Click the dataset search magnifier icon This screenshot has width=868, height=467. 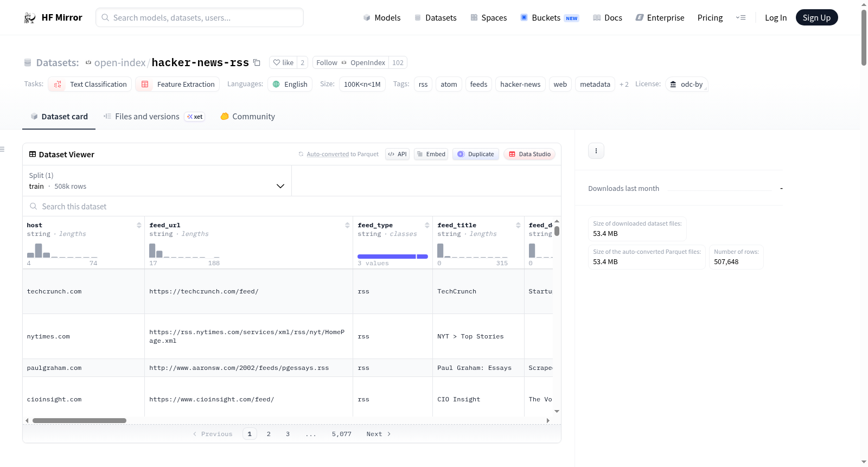(34, 207)
